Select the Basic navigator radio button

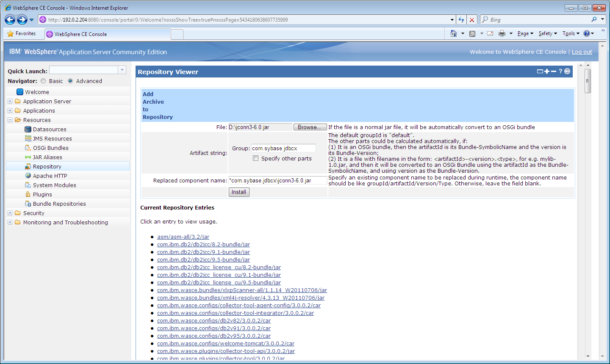point(43,81)
